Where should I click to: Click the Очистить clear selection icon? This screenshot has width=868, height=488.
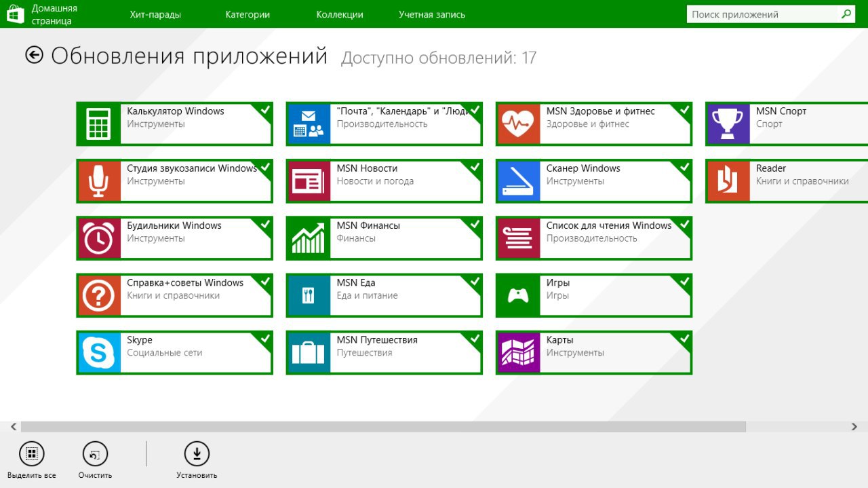(95, 453)
